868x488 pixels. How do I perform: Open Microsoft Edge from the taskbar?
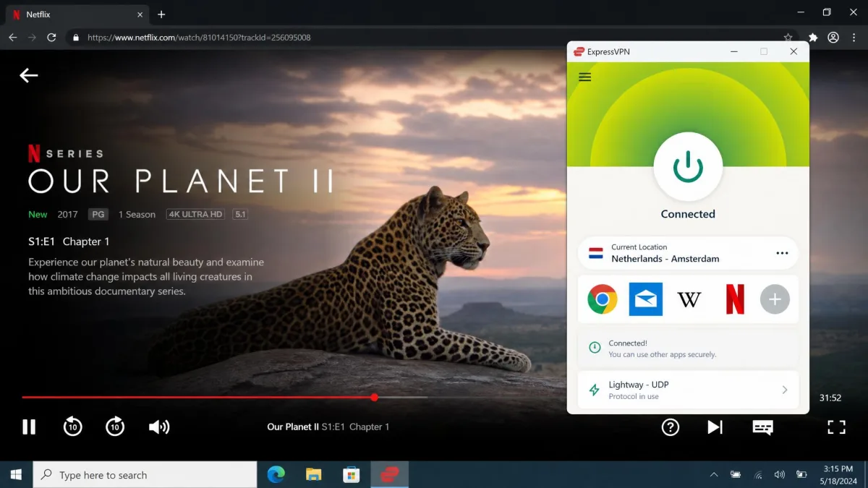(276, 475)
